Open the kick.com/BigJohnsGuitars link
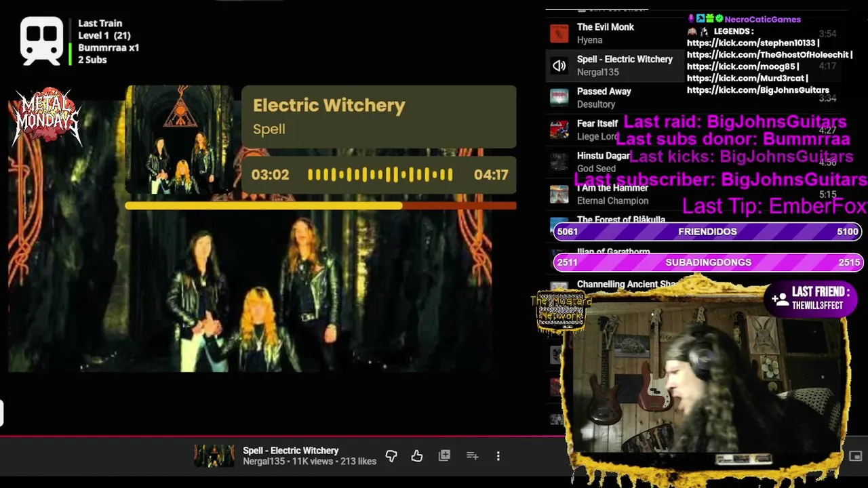Viewport: 868px width, 488px height. pos(758,90)
